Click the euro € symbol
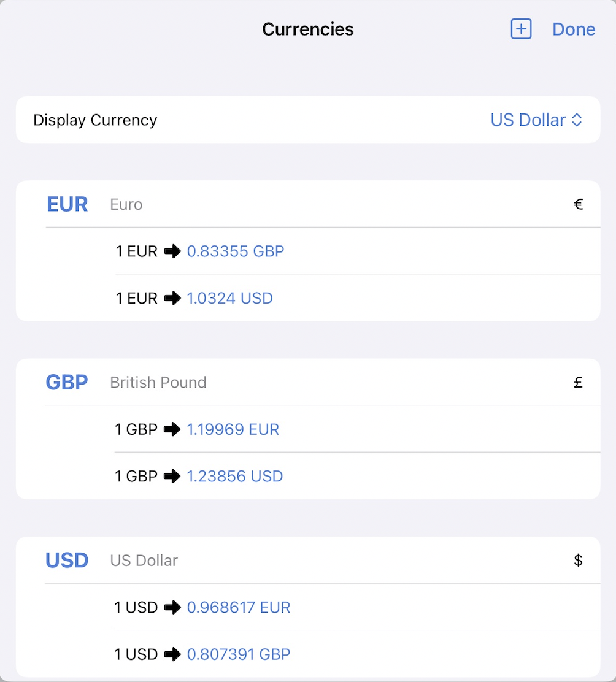Screen dimensions: 616x682 [x=578, y=204]
